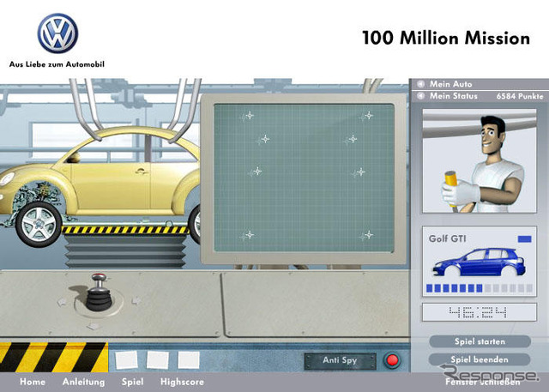The height and width of the screenshot is (392, 549).
Task: Open the Anleitung instructions page
Action: (x=83, y=382)
